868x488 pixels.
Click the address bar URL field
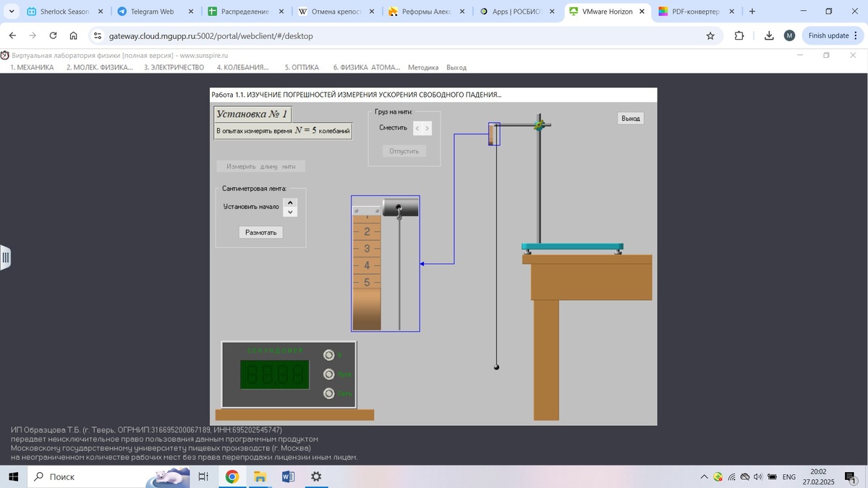click(x=405, y=35)
